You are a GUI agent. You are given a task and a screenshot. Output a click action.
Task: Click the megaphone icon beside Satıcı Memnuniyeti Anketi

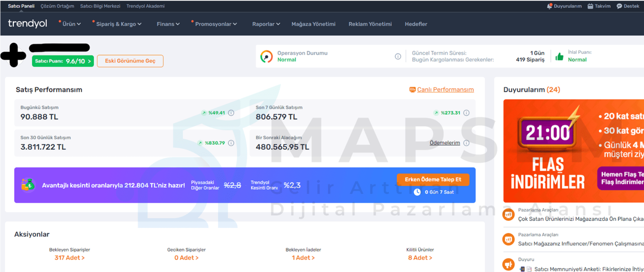pos(508,264)
